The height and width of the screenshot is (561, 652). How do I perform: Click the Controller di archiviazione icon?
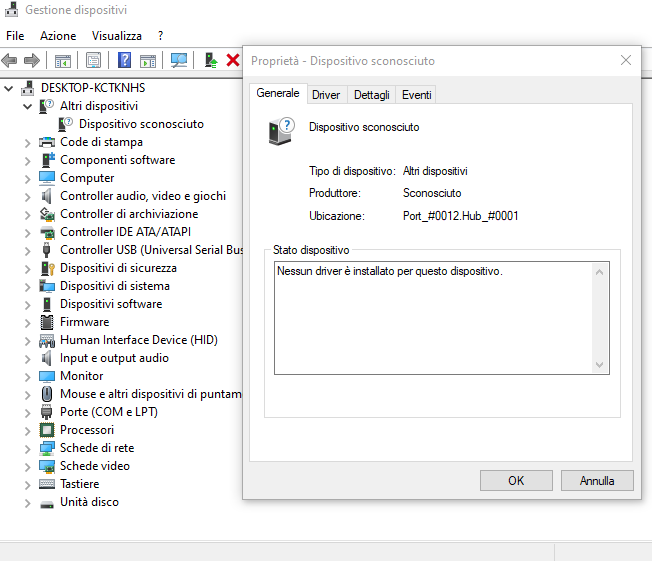coord(47,214)
